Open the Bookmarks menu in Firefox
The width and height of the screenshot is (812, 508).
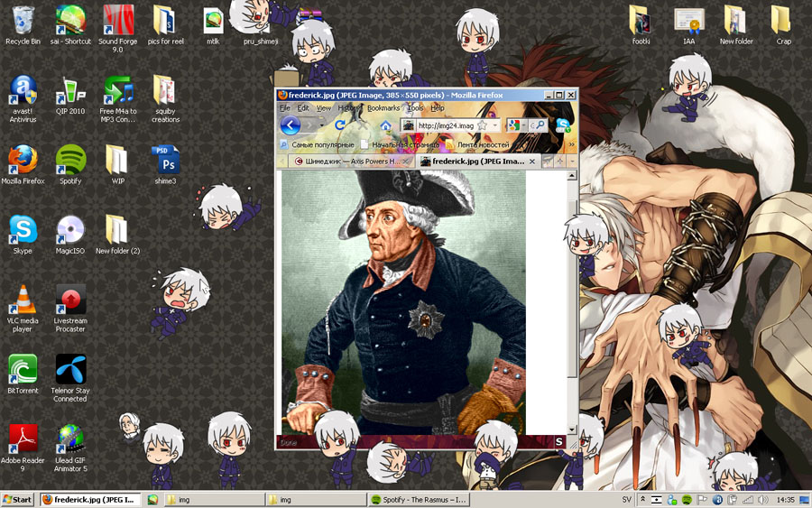[x=383, y=107]
